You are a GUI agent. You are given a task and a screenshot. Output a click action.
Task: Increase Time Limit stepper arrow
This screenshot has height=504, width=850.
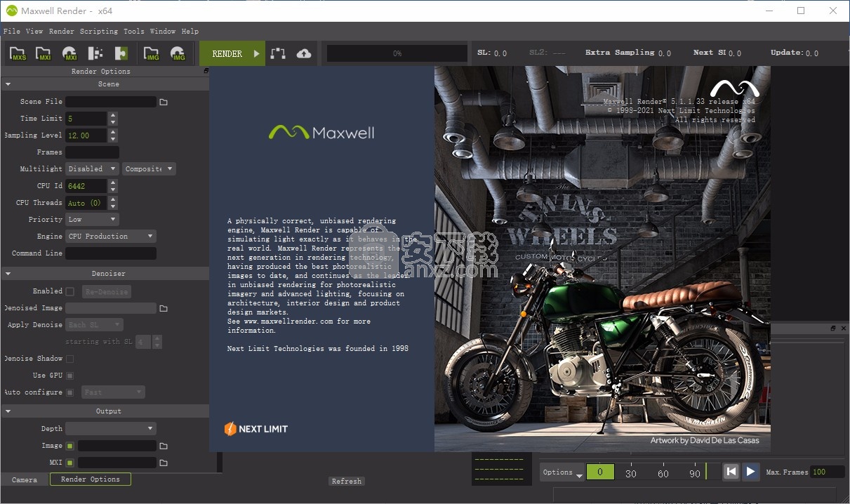coord(113,115)
